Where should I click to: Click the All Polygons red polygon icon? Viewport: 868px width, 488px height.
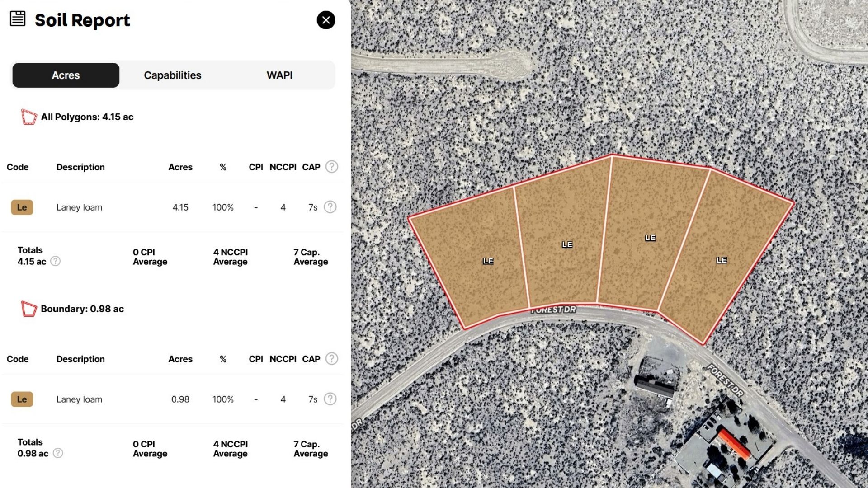coord(29,117)
